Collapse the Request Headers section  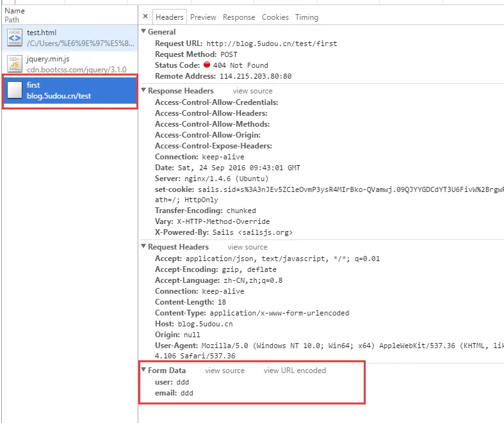click(143, 246)
